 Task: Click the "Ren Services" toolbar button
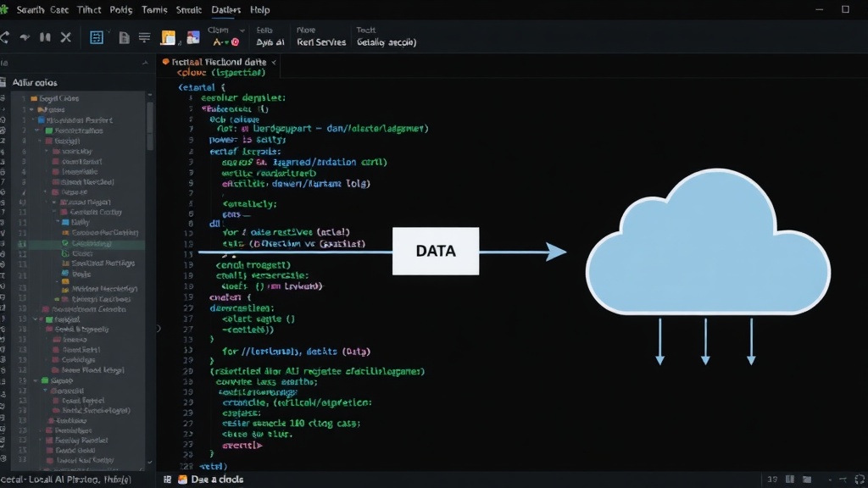point(321,42)
